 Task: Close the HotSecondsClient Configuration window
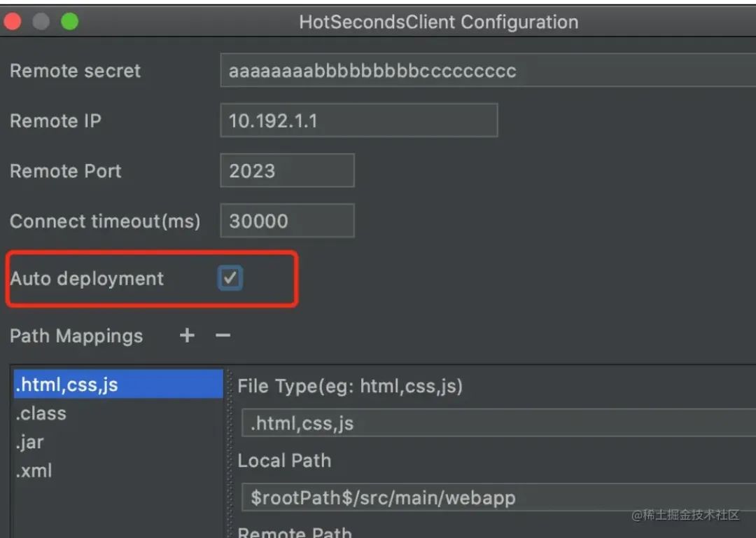tap(13, 22)
